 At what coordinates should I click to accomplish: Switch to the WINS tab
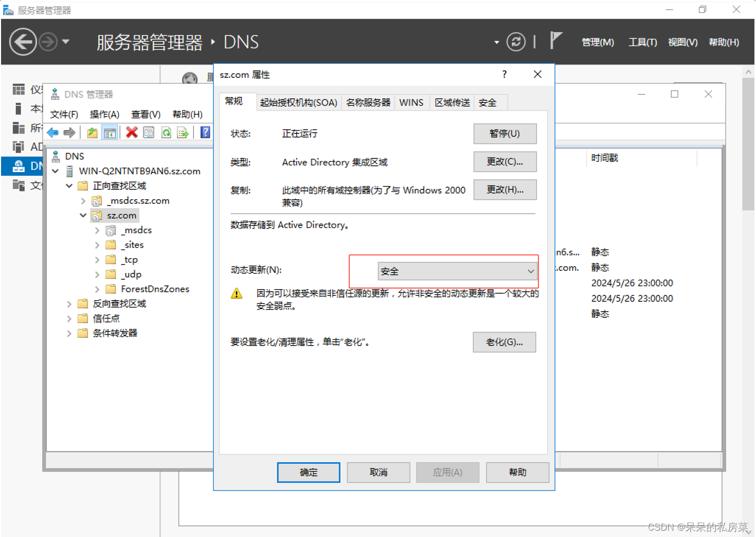[x=411, y=102]
